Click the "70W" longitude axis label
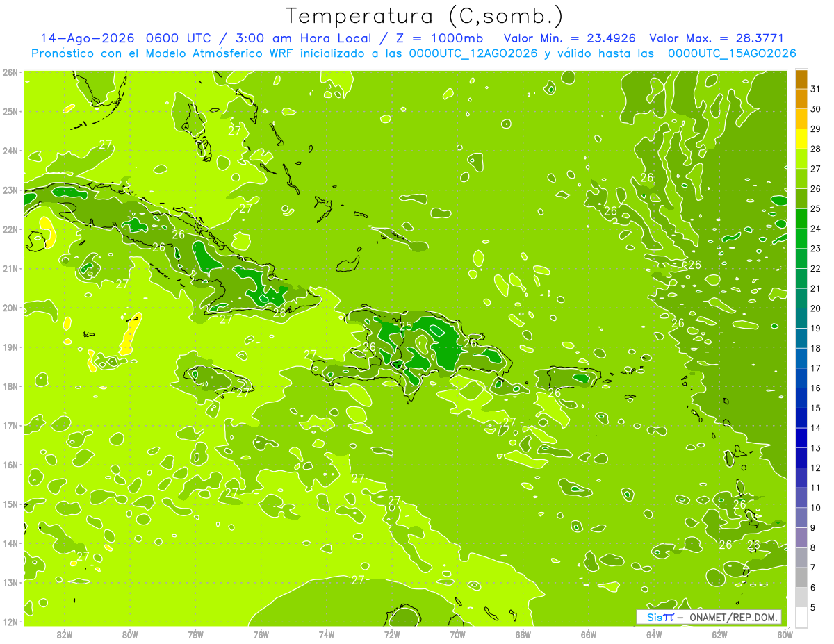Screen dimensions: 834x644 457,635
